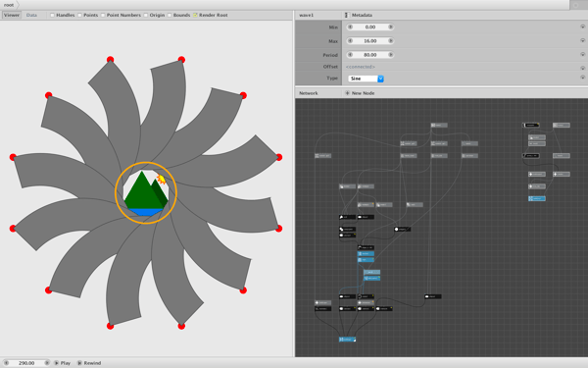Click the root breadcrumb in the address bar

(x=9, y=5)
